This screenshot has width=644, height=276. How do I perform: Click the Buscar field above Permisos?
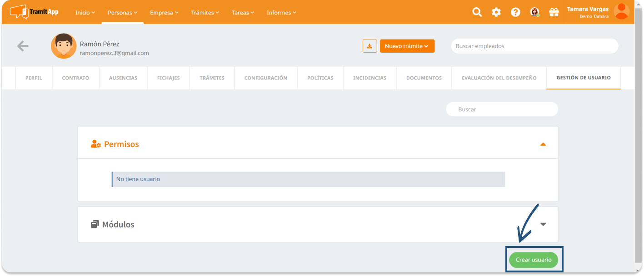pyautogui.click(x=502, y=109)
